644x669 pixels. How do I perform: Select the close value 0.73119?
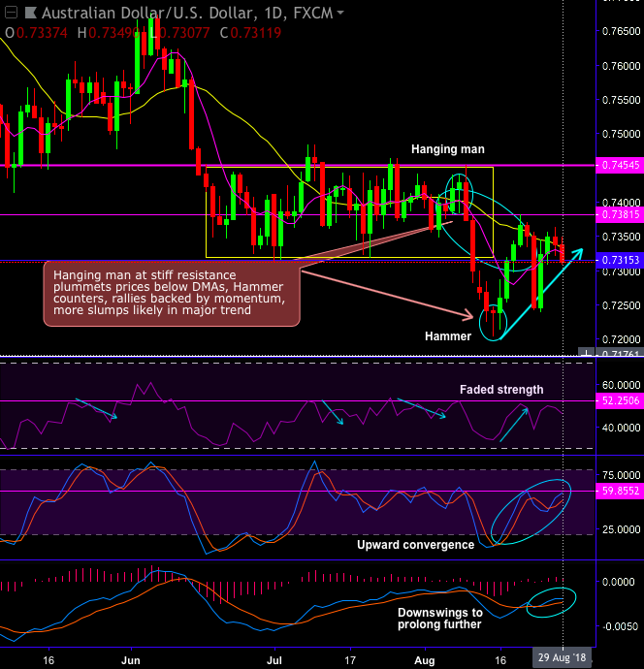click(x=256, y=33)
